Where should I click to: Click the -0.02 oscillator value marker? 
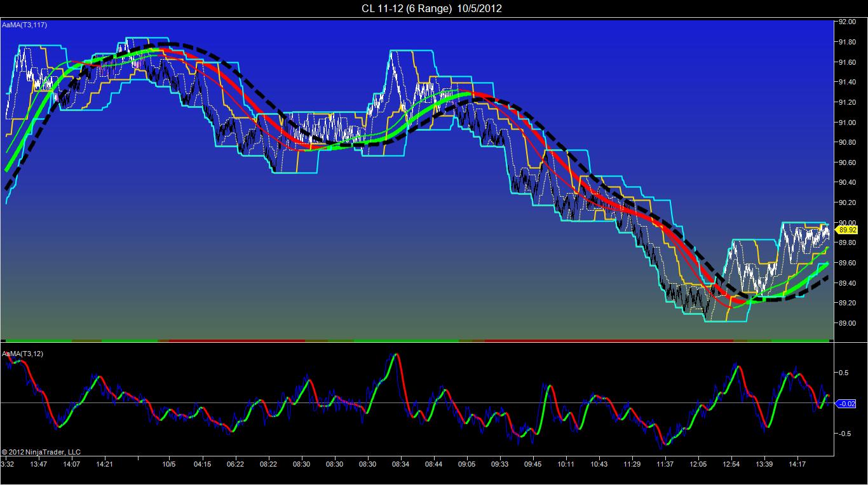tap(848, 403)
